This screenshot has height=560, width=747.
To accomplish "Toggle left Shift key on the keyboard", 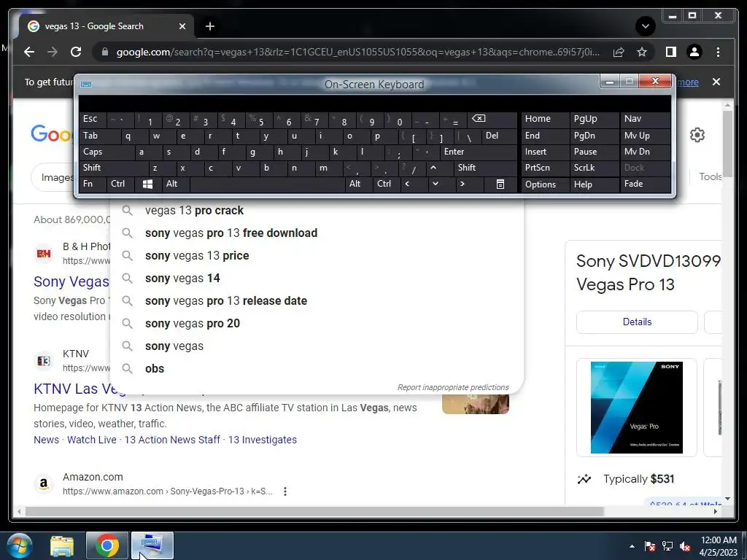I will coord(114,168).
